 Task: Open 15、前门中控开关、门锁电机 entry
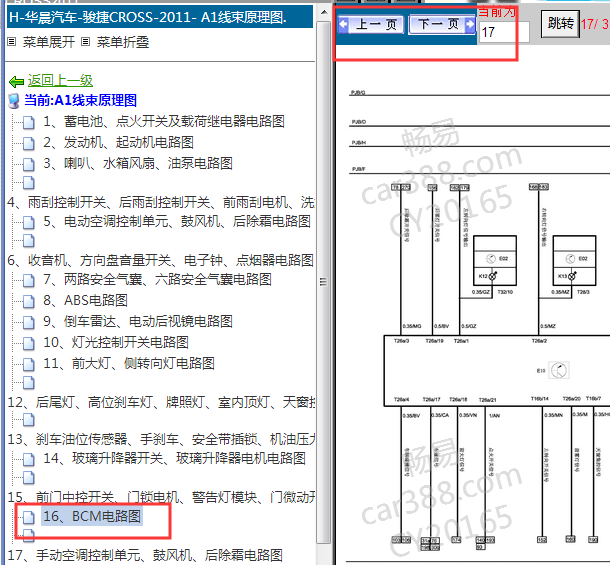161,497
